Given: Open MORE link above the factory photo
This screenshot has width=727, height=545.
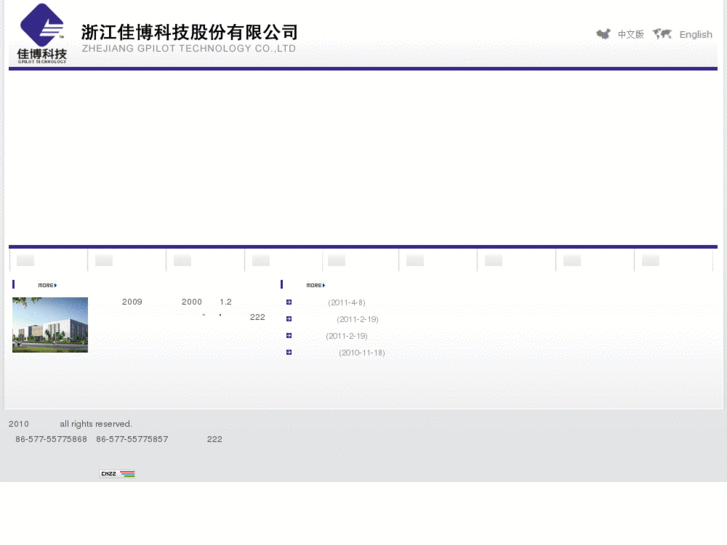Looking at the screenshot, I should (x=47, y=285).
